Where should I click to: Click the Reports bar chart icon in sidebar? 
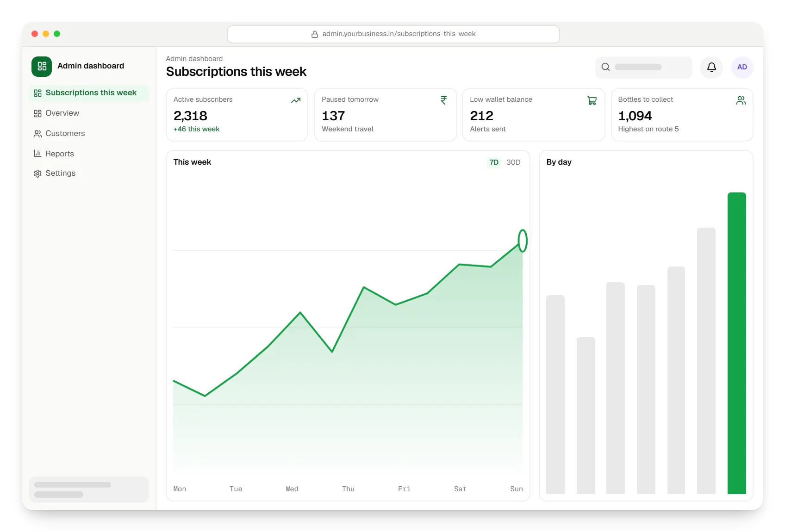[37, 154]
